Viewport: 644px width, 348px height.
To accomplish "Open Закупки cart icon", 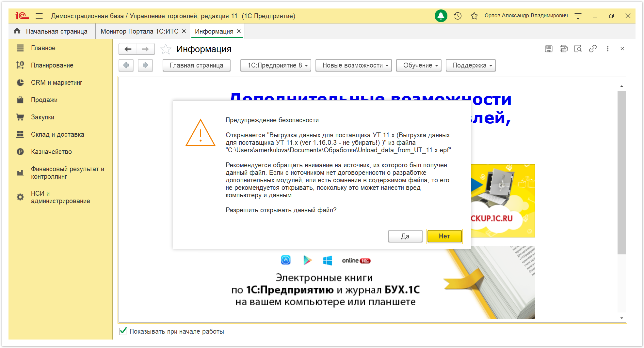I will click(20, 117).
